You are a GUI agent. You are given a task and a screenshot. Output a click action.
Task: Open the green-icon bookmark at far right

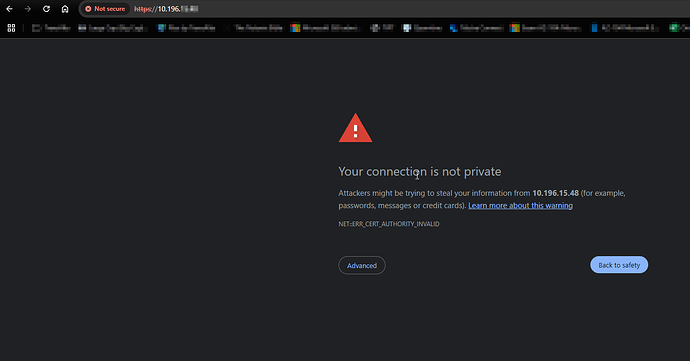[679, 28]
